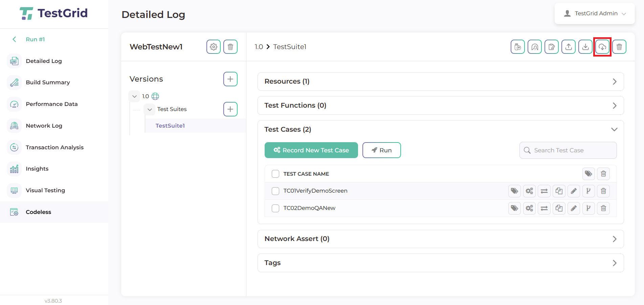644x305 pixels.
Task: Click the USB device wireless icon in suite toolbar
Action: (x=518, y=47)
